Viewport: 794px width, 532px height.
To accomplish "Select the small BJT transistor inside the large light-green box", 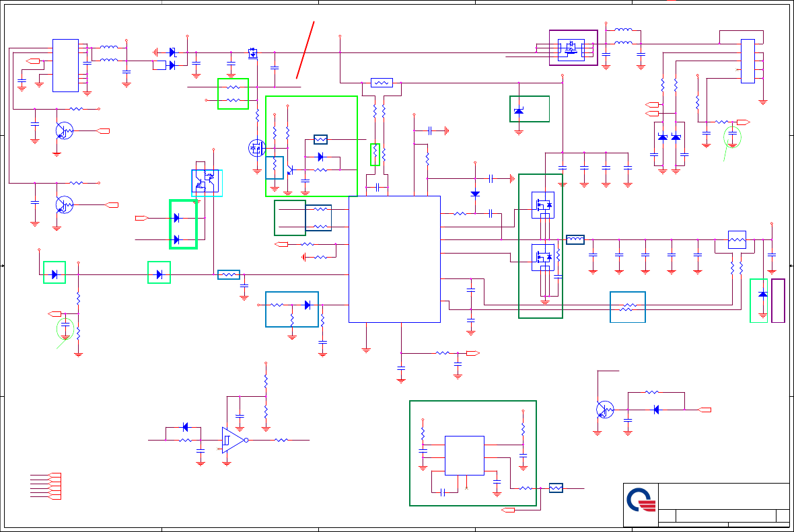I will [289, 170].
